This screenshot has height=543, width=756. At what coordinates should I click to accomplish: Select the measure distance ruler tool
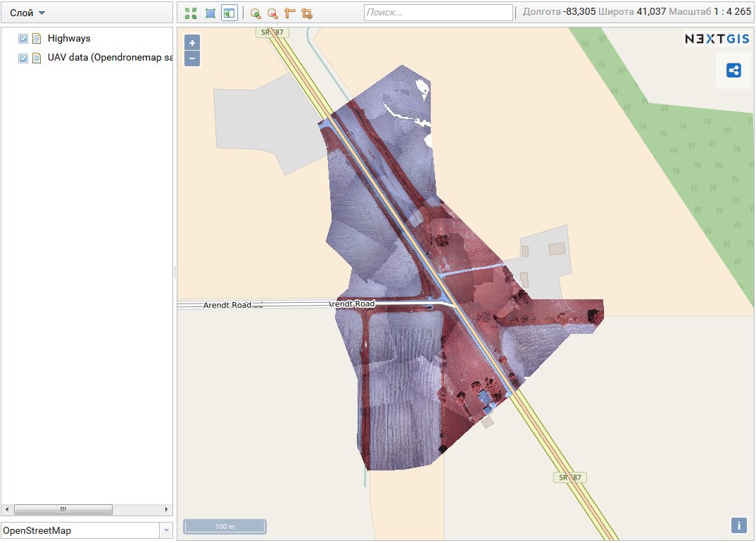tap(289, 13)
